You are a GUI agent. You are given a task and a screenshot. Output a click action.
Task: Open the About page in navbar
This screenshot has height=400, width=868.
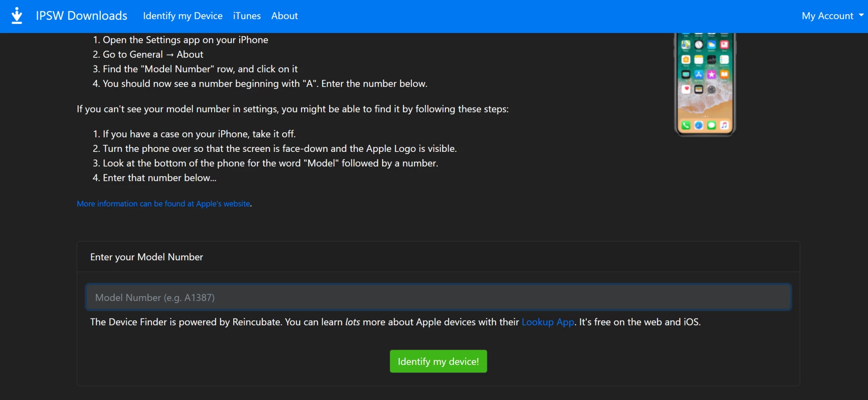[284, 16]
